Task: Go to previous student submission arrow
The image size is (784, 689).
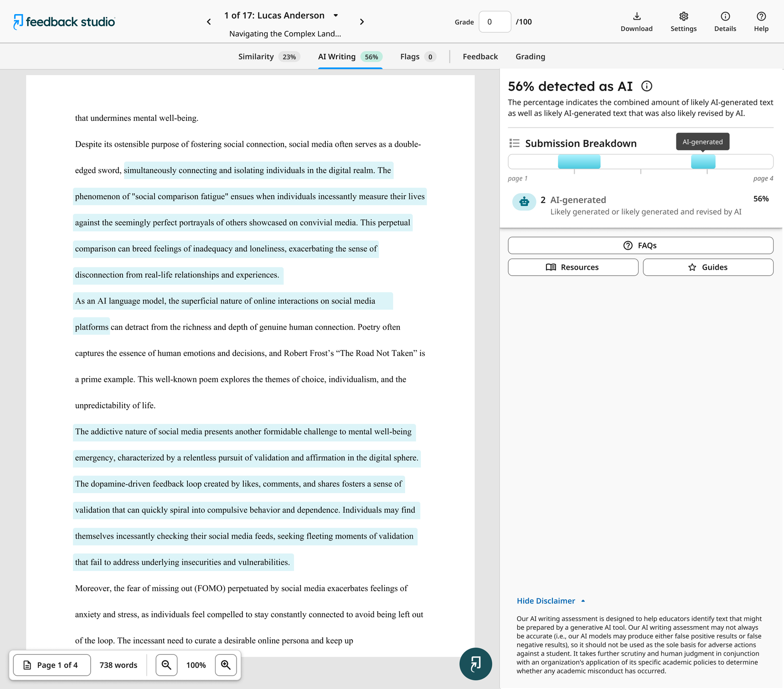Action: click(209, 21)
